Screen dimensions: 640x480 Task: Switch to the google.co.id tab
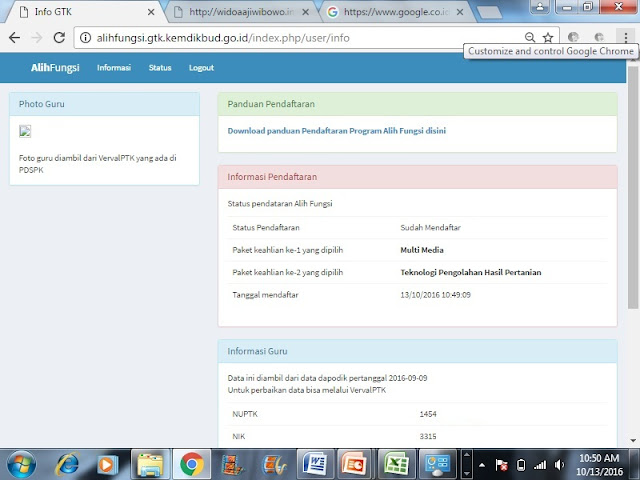tap(396, 12)
